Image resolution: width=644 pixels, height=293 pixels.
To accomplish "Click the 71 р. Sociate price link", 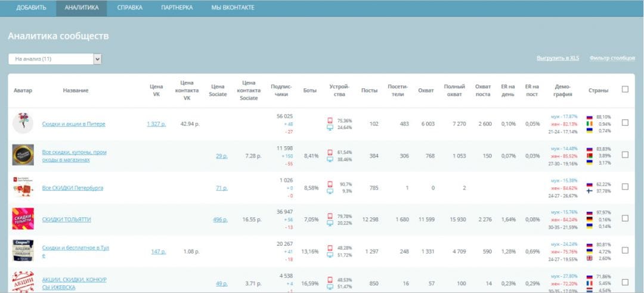I will [222, 188].
